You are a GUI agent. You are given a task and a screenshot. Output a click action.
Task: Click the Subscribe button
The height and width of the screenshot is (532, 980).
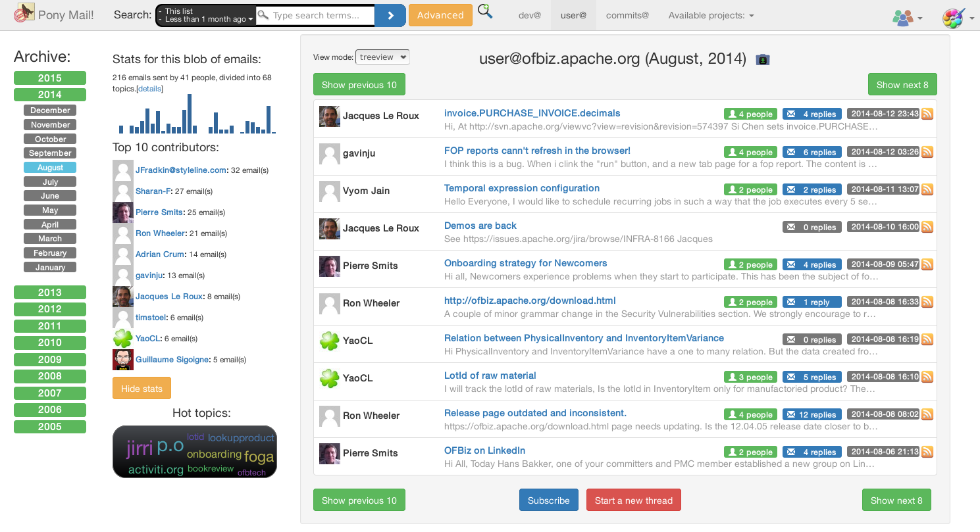(x=549, y=500)
